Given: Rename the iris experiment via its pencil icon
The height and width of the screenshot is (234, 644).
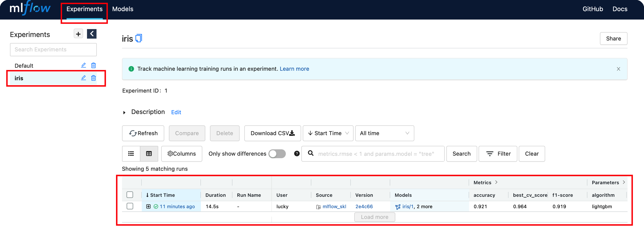Looking at the screenshot, I should point(83,78).
